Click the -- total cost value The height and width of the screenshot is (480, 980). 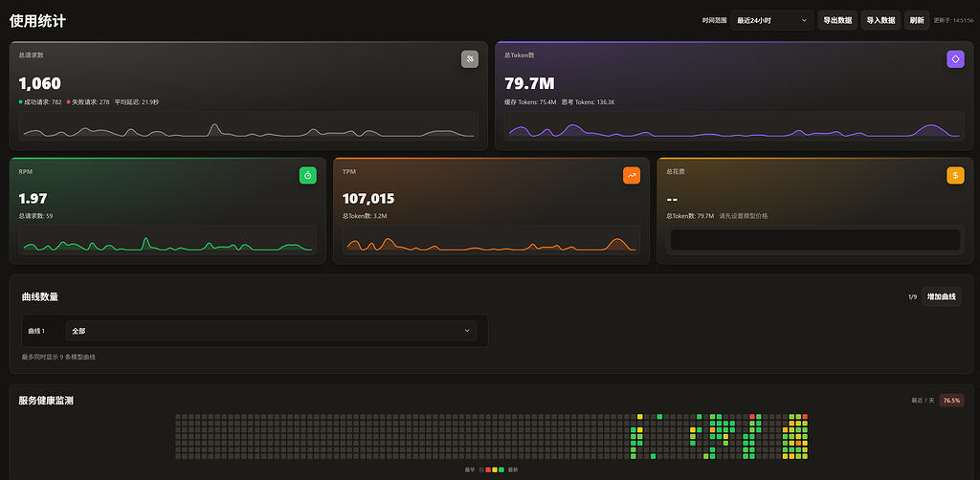[x=673, y=199]
